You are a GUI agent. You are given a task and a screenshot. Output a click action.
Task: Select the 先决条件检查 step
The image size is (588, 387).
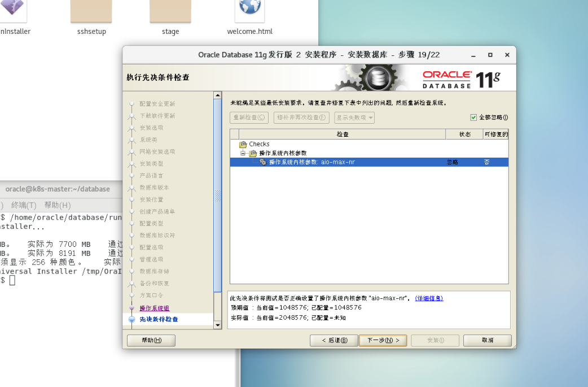pos(159,319)
